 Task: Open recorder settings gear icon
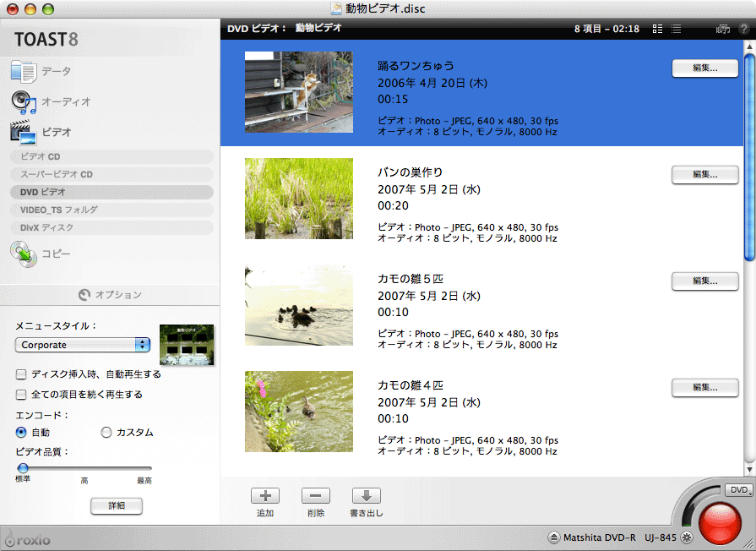686,537
